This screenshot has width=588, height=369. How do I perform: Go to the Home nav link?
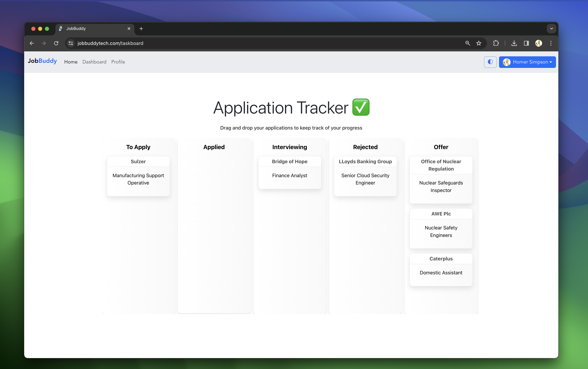pyautogui.click(x=71, y=62)
